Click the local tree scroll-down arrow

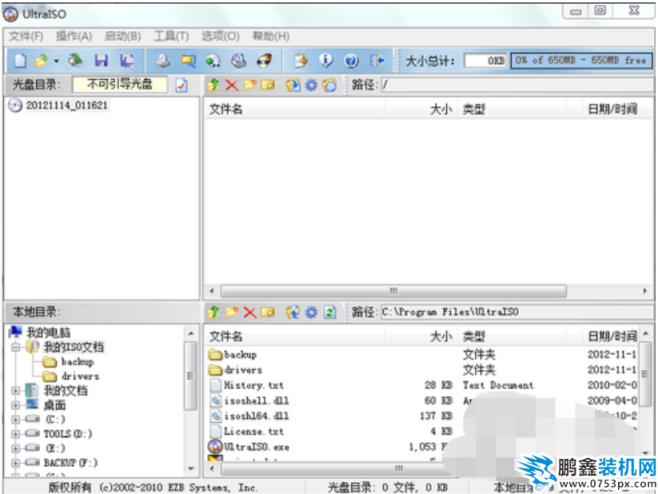point(191,469)
